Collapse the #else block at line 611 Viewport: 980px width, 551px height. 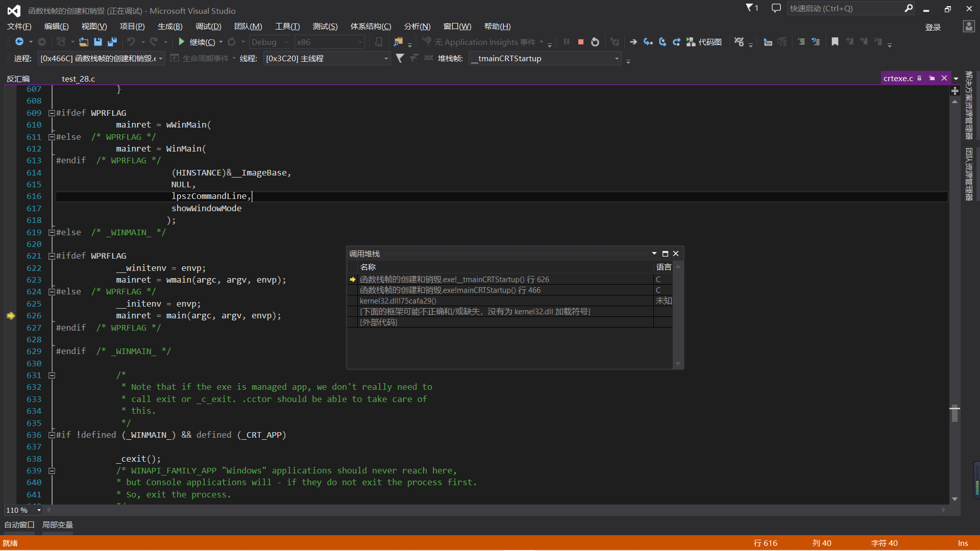(x=52, y=137)
